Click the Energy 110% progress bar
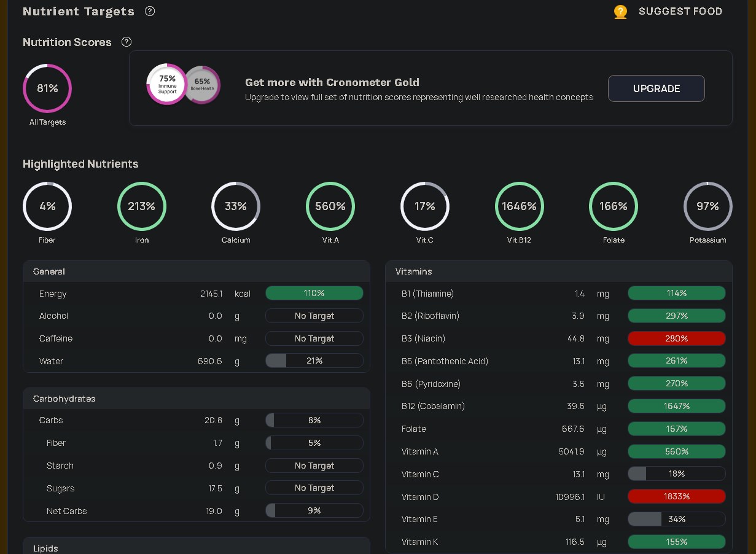Image resolution: width=756 pixels, height=554 pixels. (x=314, y=294)
